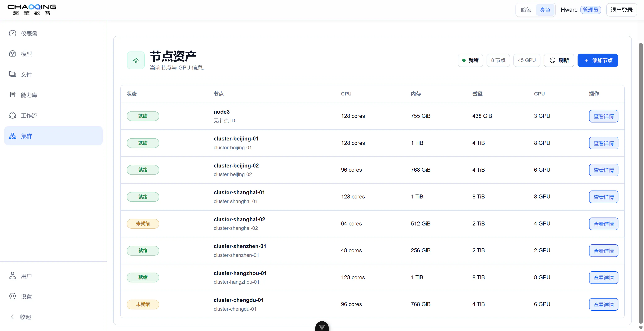This screenshot has width=644, height=331.
Task: Click the 未就绪 badge for cluster-shanghai-02
Action: (x=143, y=224)
